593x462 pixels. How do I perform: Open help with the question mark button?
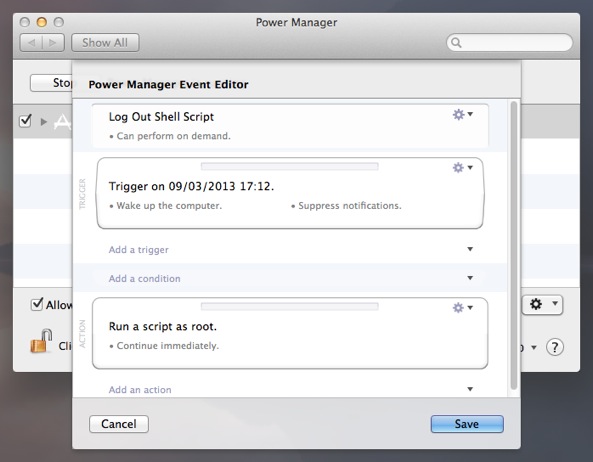click(555, 347)
